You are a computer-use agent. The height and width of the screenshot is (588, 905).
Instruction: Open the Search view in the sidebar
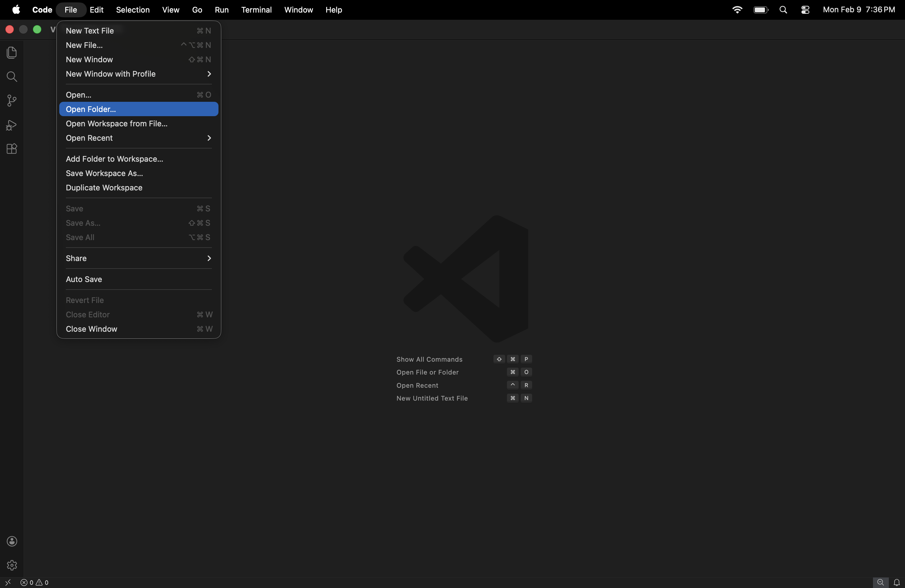click(x=11, y=77)
